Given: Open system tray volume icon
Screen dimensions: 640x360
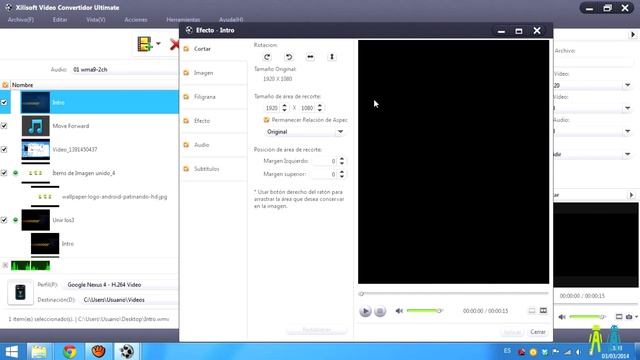Looking at the screenshot, I should click(x=578, y=352).
